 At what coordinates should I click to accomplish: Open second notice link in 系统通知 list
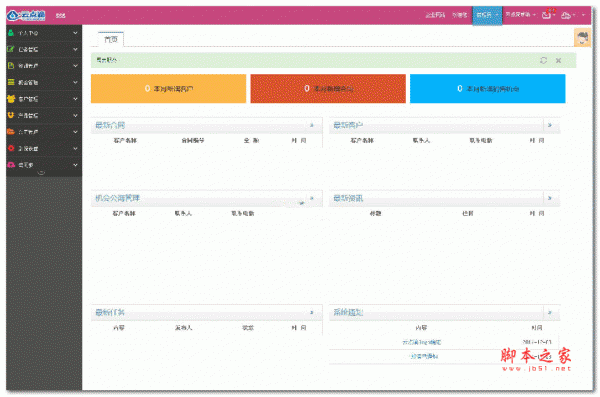tap(424, 356)
